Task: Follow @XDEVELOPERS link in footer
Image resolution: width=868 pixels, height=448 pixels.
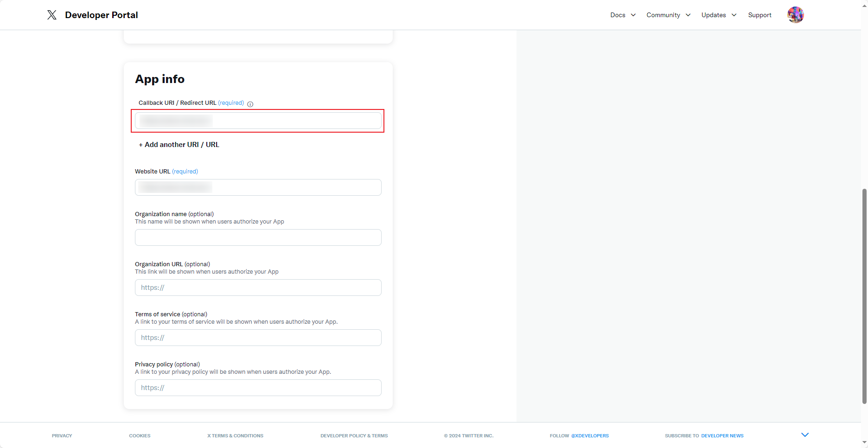Action: pyautogui.click(x=590, y=435)
